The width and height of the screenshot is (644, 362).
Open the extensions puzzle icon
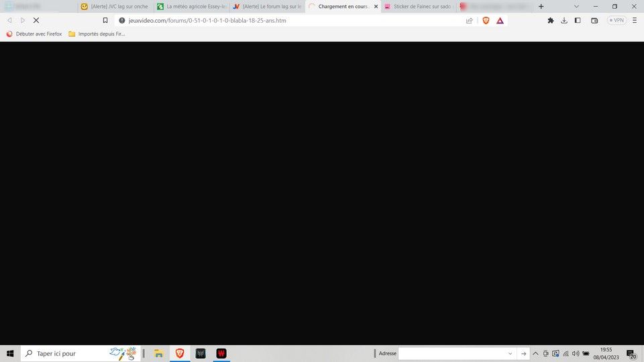point(550,20)
